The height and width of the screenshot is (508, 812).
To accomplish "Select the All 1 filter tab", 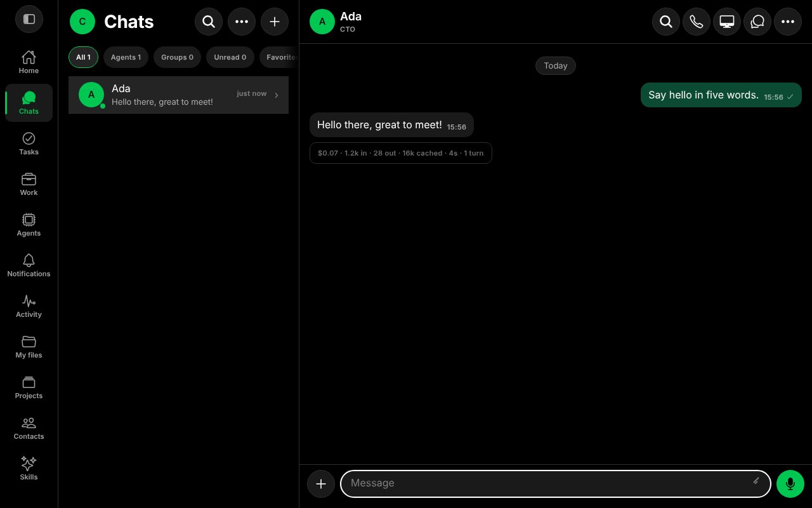I will point(83,57).
